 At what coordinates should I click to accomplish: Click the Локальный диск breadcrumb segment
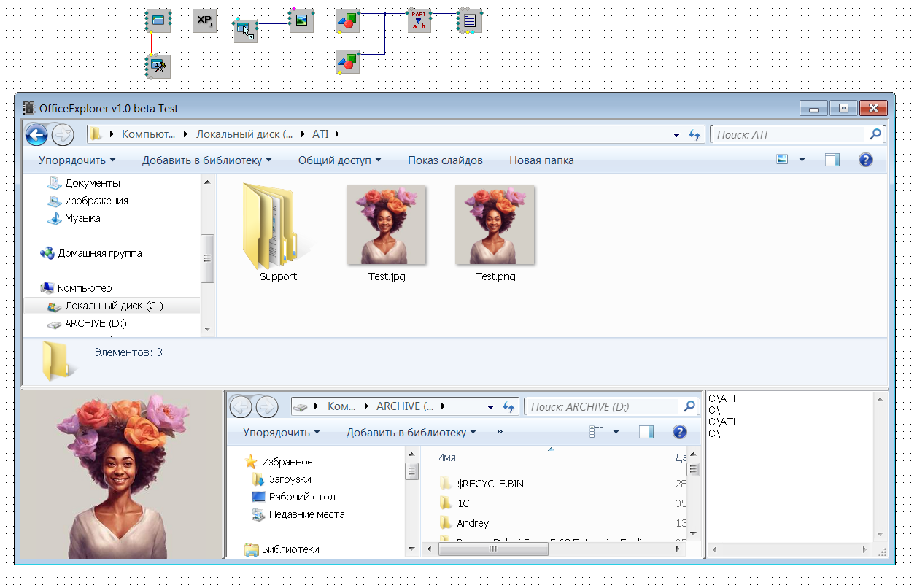[x=244, y=134]
